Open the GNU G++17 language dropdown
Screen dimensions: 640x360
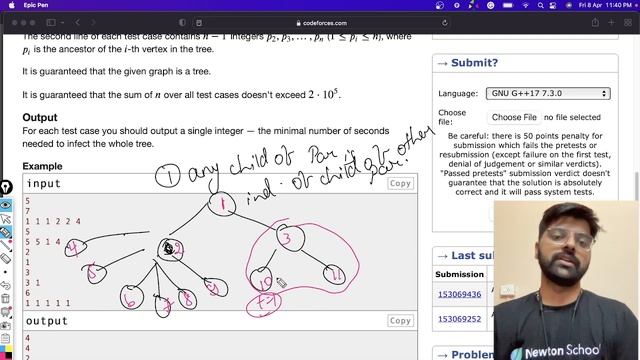[548, 93]
